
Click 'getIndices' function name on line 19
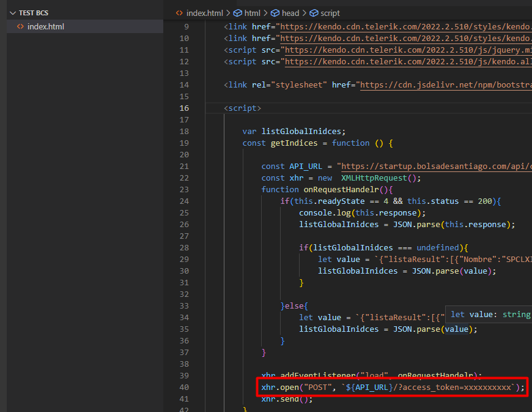pos(294,143)
